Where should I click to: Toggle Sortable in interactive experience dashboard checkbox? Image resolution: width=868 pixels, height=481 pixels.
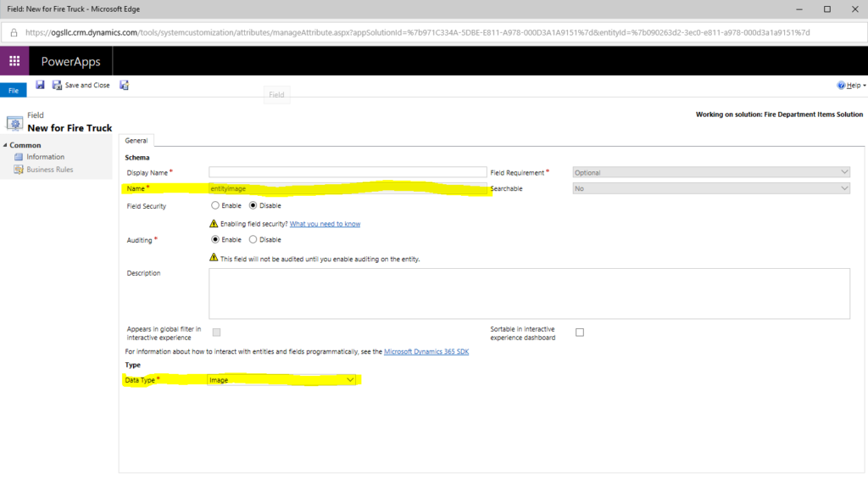click(580, 333)
